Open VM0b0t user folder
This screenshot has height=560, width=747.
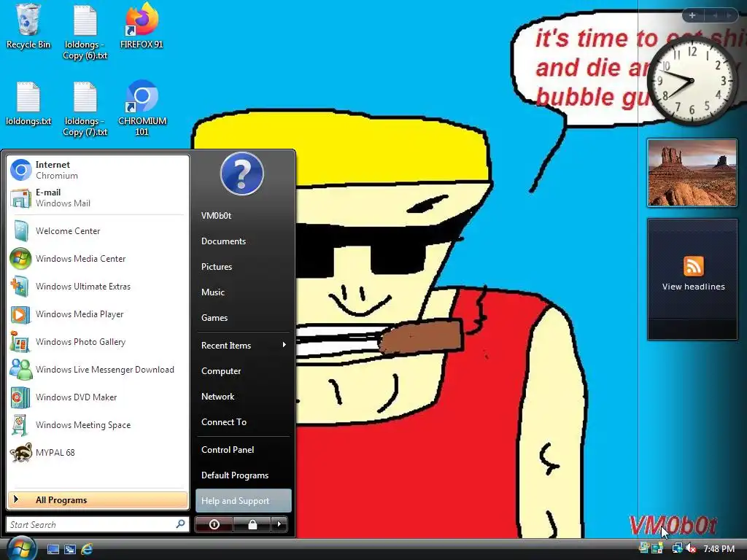click(243, 216)
